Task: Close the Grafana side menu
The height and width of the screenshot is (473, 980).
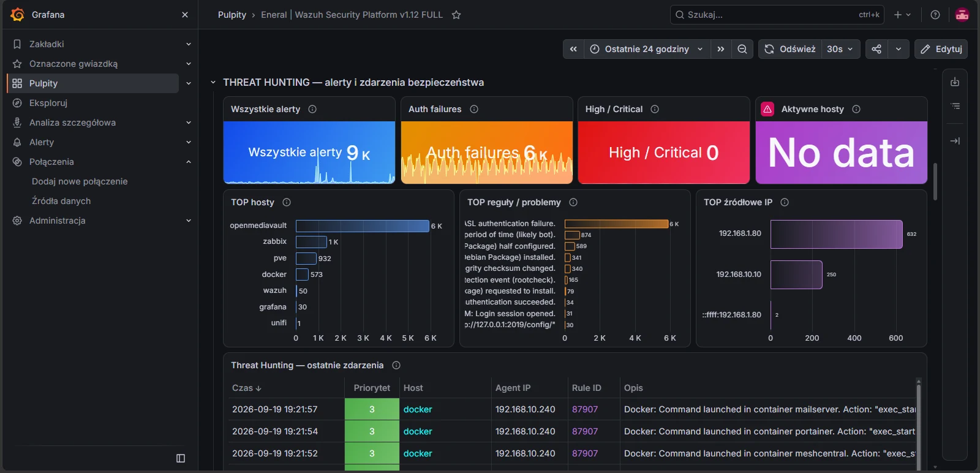Action: click(185, 15)
